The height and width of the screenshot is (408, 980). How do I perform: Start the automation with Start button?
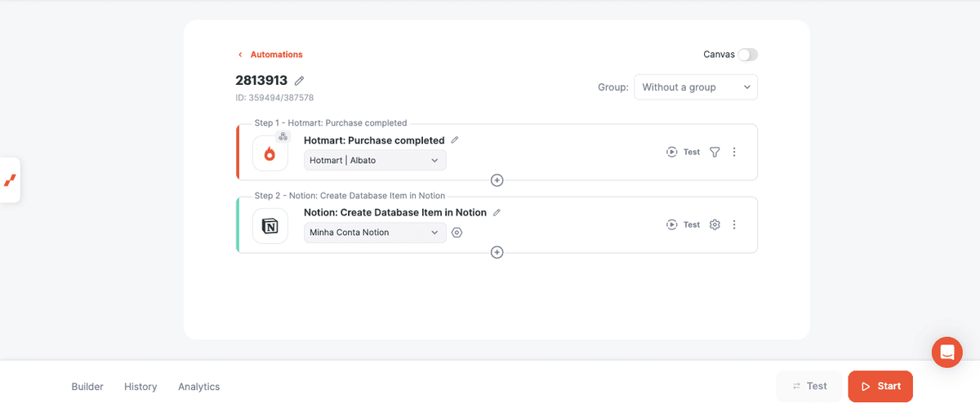[880, 386]
